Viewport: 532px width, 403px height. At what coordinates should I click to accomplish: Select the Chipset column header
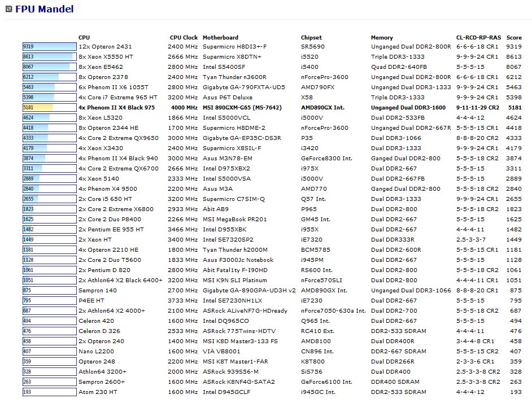[311, 38]
